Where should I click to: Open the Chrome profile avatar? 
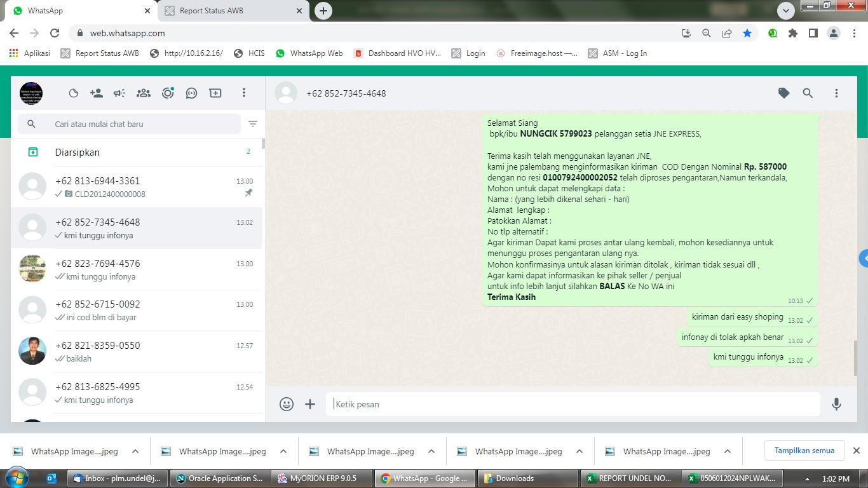(x=834, y=33)
